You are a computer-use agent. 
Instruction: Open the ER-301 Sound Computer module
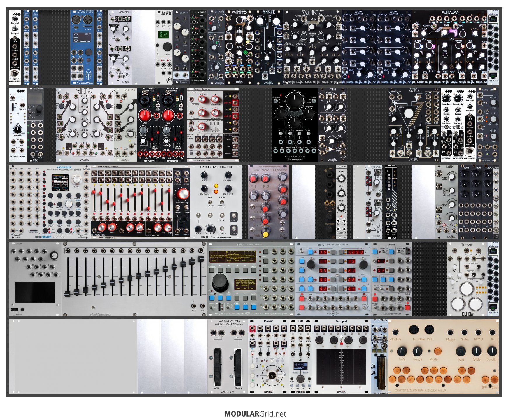coord(251,279)
